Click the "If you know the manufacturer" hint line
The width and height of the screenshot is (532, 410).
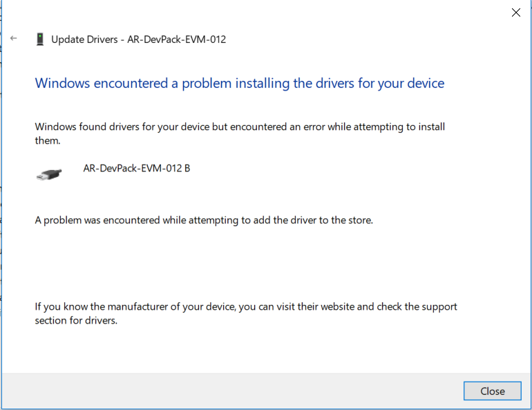tap(246, 306)
